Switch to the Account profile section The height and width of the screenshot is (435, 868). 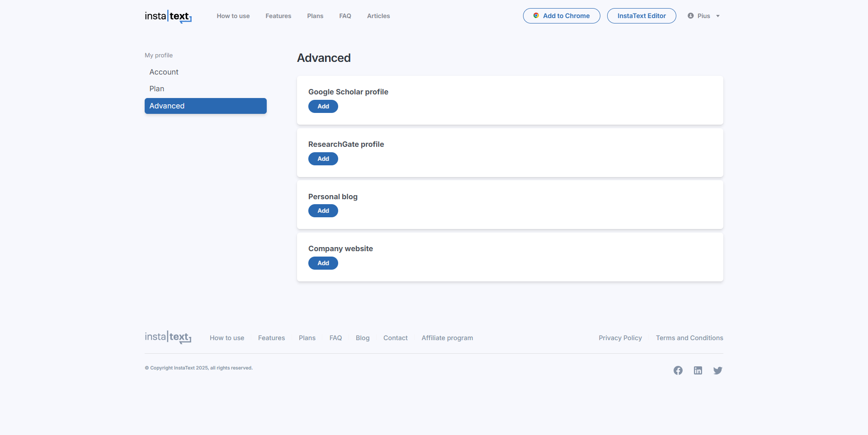pos(164,72)
